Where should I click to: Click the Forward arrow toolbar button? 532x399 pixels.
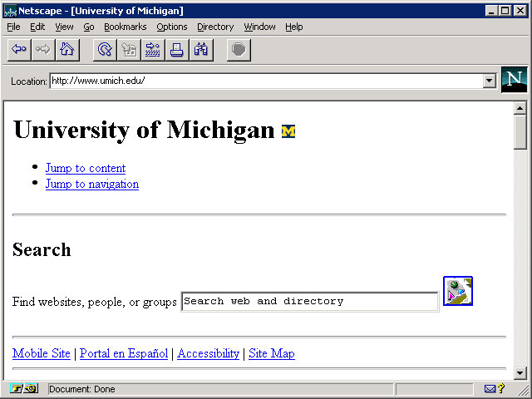43,50
